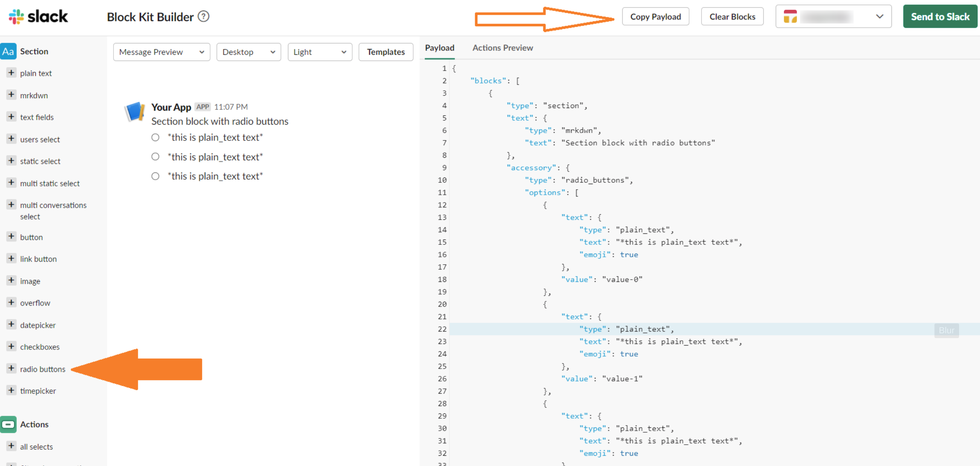Open the Light theme dropdown

(x=320, y=52)
